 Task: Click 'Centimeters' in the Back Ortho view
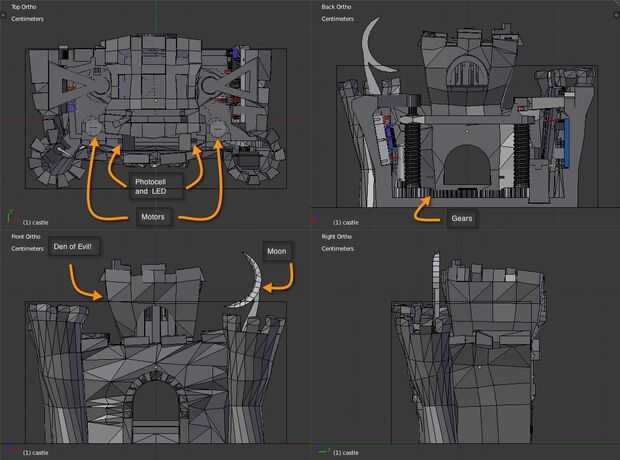pos(338,19)
